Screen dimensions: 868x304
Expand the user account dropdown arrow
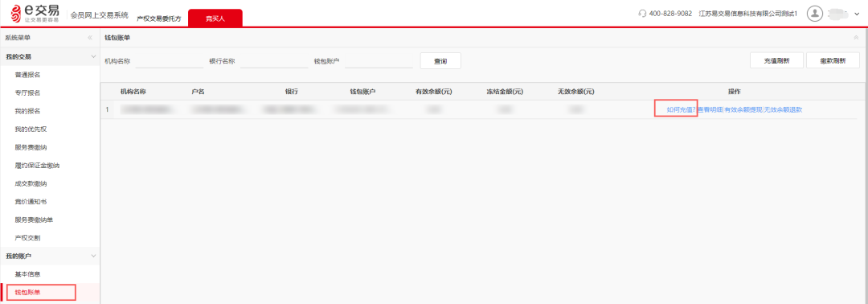coord(858,14)
